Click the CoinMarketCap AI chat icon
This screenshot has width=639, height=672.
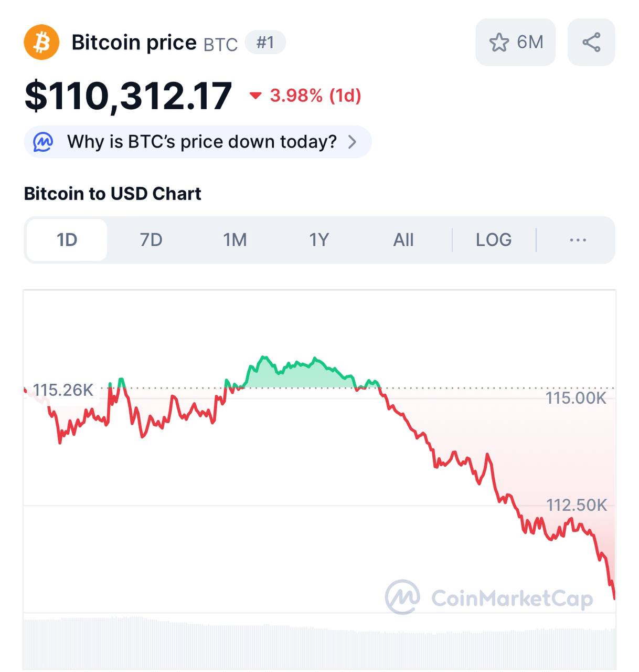coord(43,142)
